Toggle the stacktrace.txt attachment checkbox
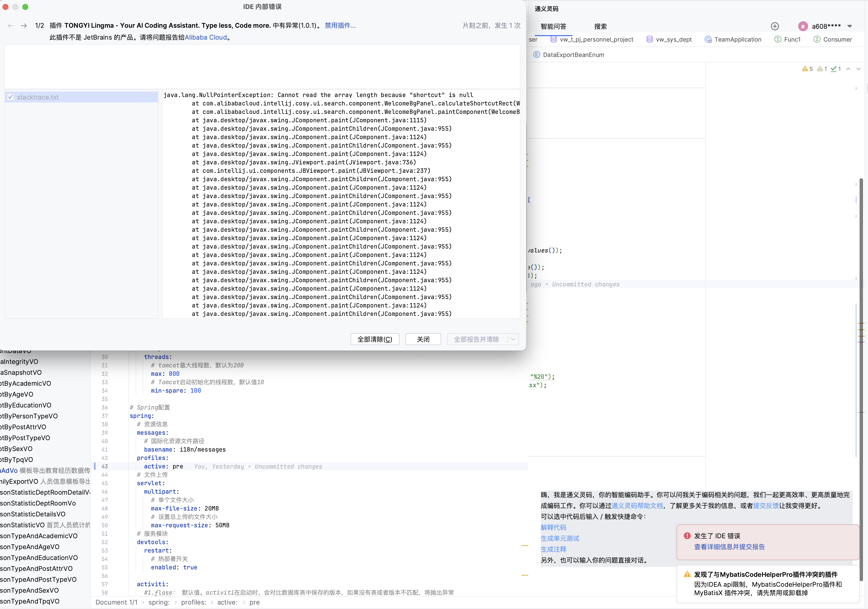Image resolution: width=868 pixels, height=609 pixels. tap(10, 97)
